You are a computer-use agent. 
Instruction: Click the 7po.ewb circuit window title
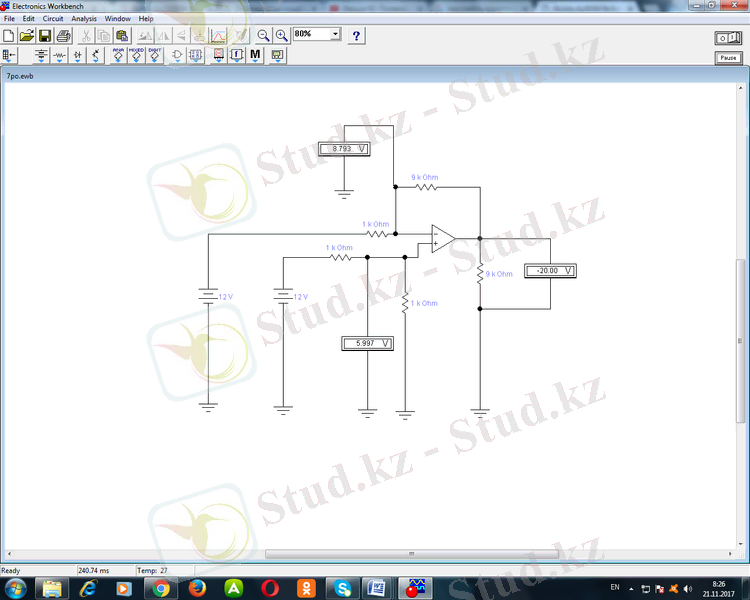coord(20,76)
